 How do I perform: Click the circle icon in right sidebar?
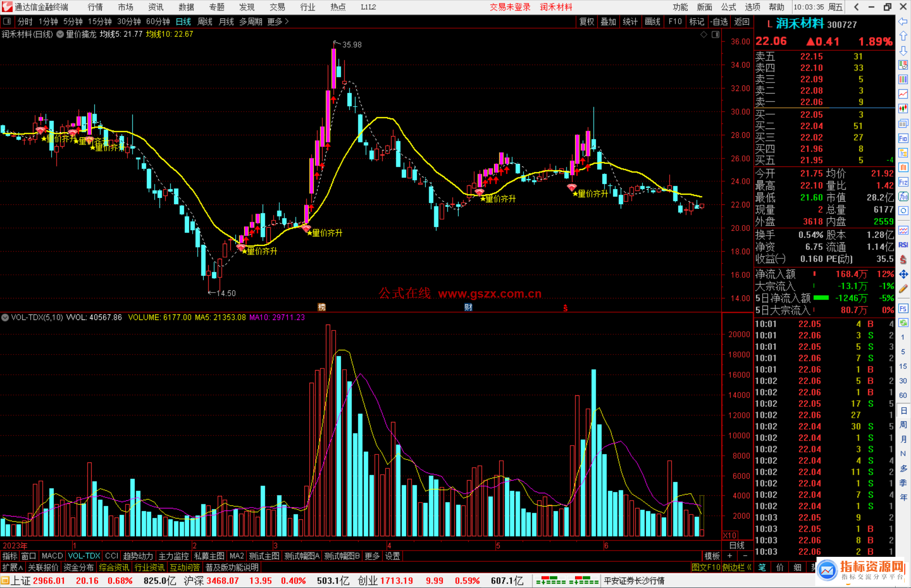click(903, 211)
